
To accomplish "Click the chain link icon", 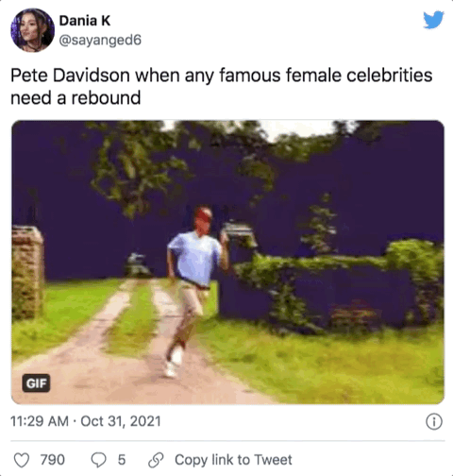I will point(156,460).
